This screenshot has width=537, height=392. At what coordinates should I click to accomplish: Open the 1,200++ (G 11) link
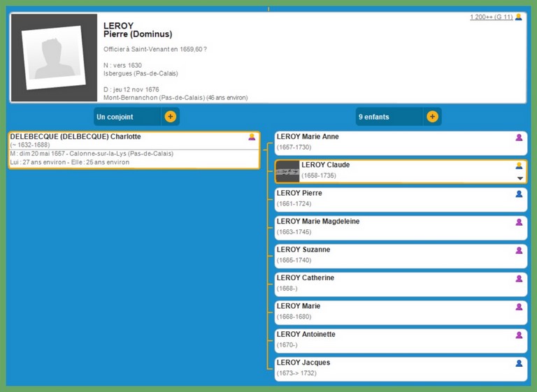tap(491, 17)
